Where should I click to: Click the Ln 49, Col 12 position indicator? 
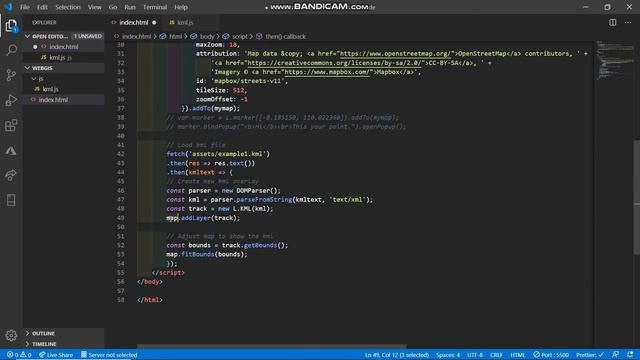[x=397, y=355]
